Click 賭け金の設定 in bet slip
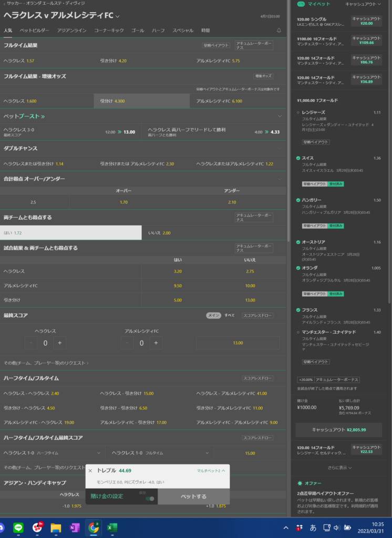Image resolution: width=392 pixels, height=538 pixels. (107, 496)
